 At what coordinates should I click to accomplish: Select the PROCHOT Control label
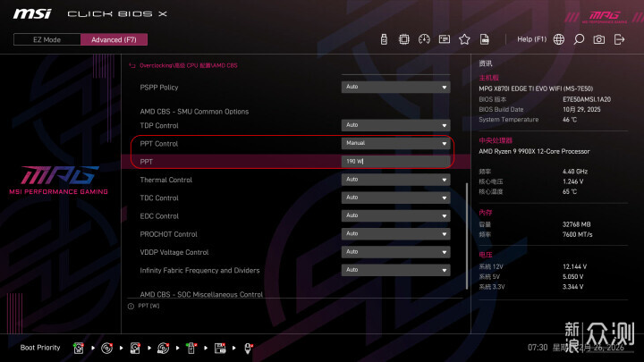point(168,234)
